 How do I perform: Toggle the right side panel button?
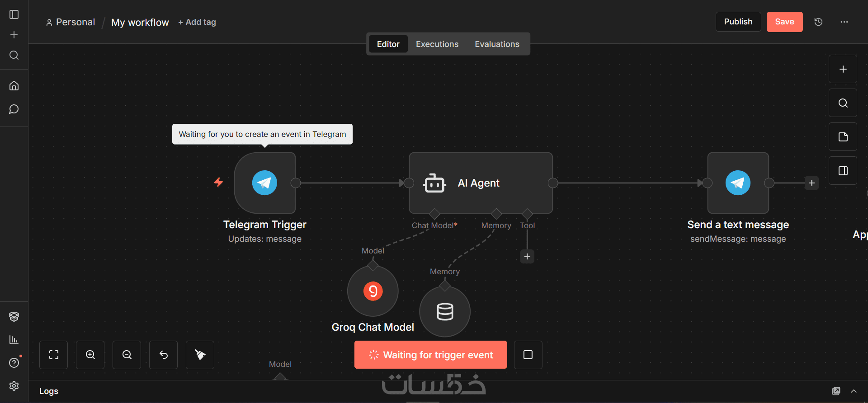843,171
